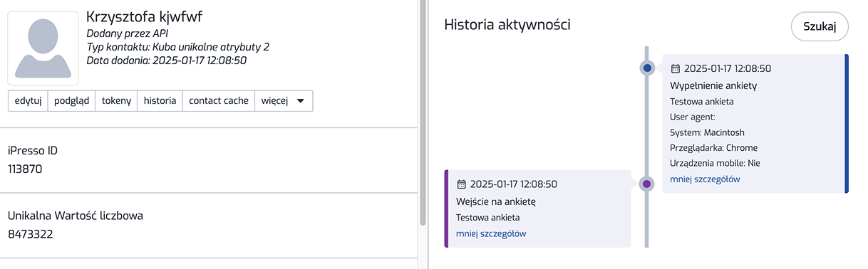This screenshot has height=269, width=868.
Task: Collapse details under Wejście na ankietę entry
Action: (491, 233)
